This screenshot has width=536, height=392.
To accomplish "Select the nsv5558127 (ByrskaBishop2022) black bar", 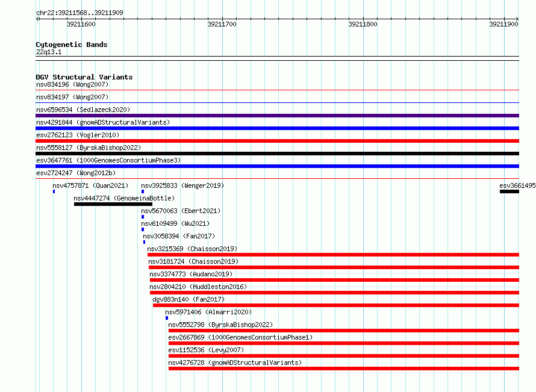I will pos(277,154).
